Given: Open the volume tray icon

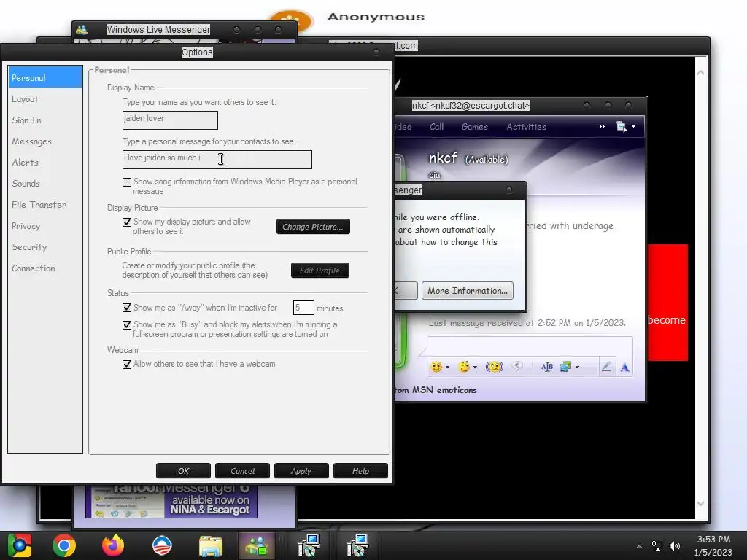Looking at the screenshot, I should 675,545.
